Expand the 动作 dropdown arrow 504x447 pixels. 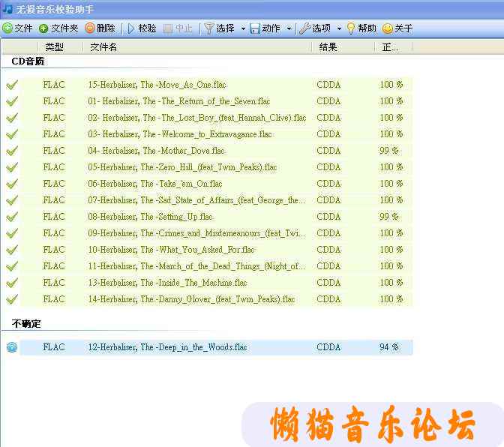[289, 29]
